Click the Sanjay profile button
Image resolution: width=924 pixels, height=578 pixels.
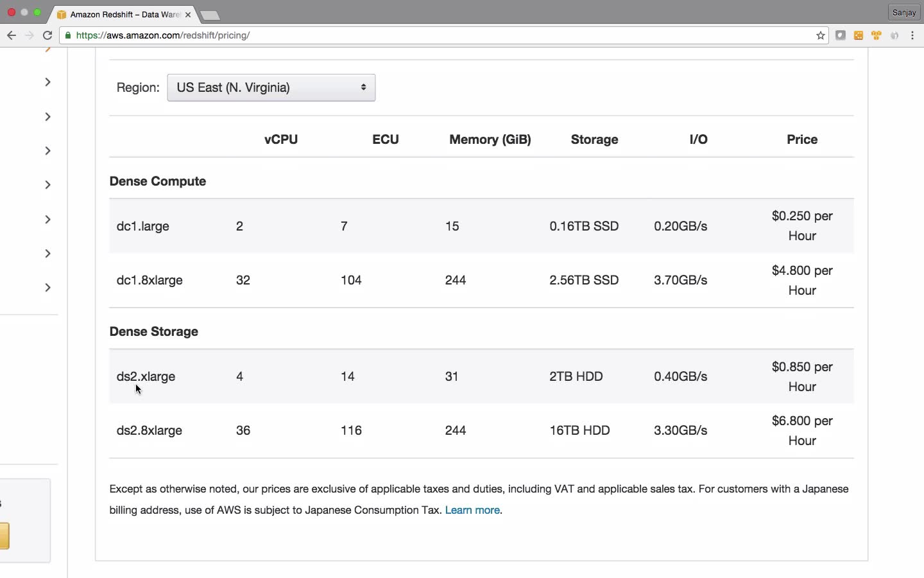[905, 12]
